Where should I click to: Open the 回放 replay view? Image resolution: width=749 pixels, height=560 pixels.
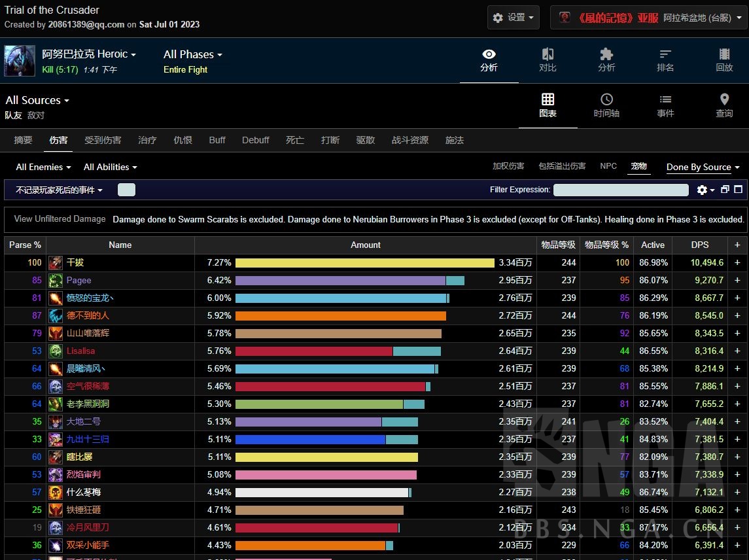click(x=724, y=60)
